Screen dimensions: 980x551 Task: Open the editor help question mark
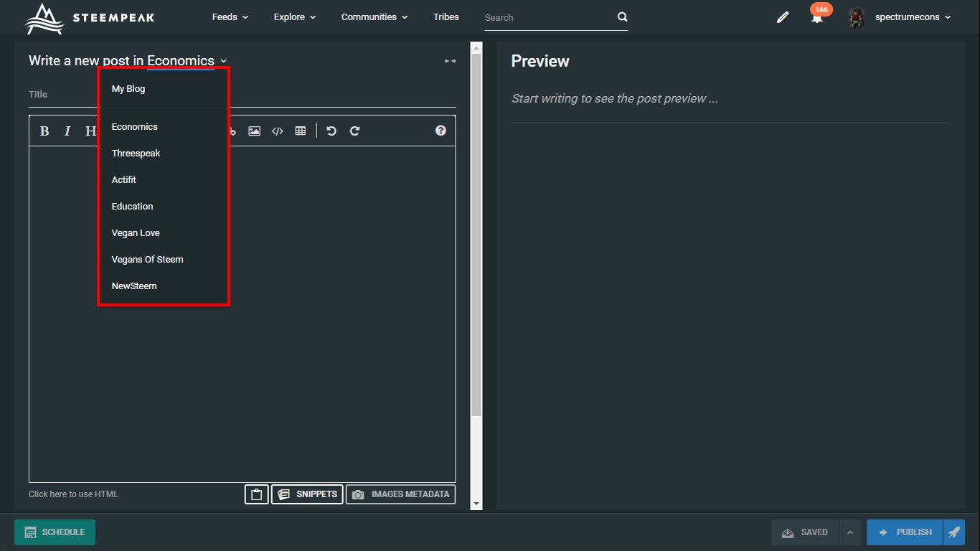(x=440, y=131)
